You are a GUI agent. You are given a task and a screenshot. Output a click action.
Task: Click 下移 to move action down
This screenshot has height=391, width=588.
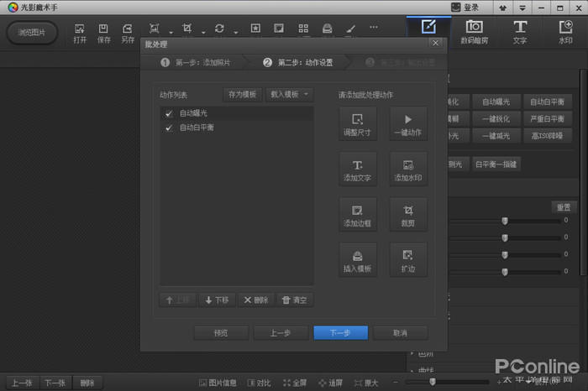coord(216,300)
